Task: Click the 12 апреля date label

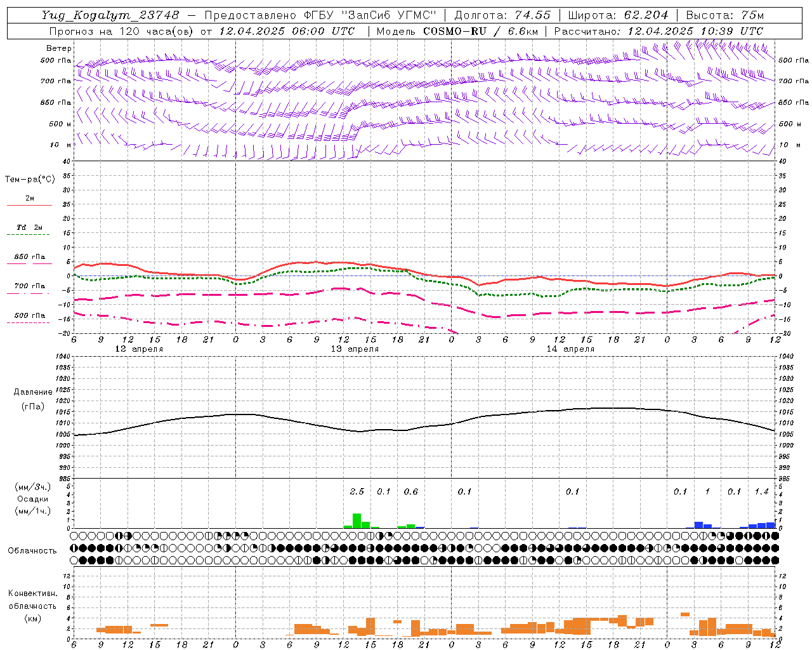Action: (x=139, y=349)
